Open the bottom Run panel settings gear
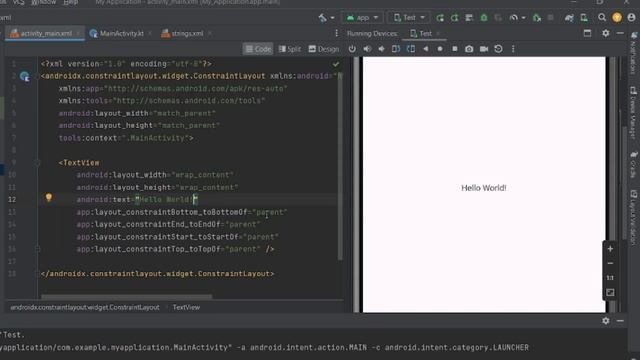 click(606, 321)
